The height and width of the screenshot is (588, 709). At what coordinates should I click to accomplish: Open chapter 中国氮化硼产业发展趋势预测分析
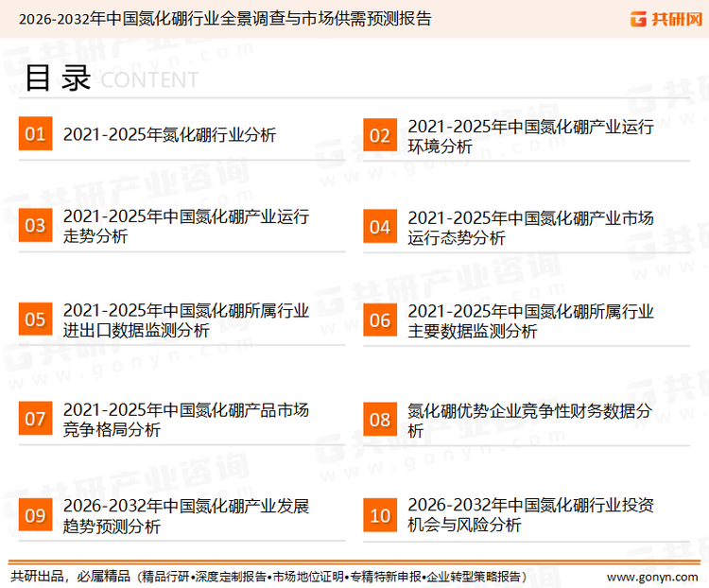[x=186, y=516]
